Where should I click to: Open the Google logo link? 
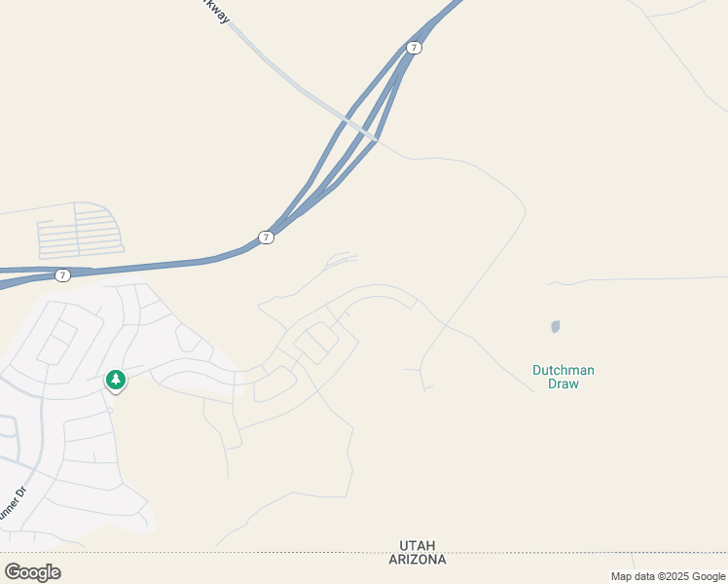(x=32, y=572)
